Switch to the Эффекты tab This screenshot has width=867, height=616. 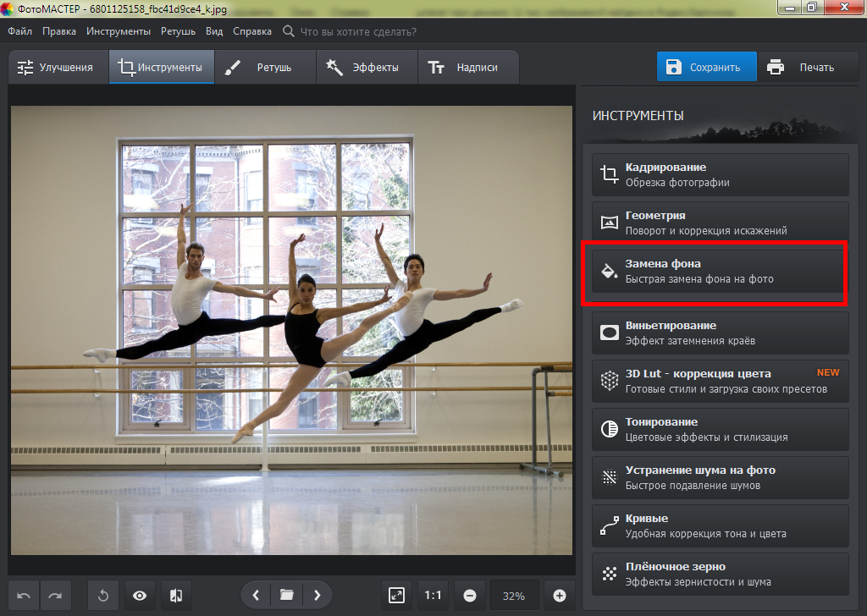click(366, 68)
